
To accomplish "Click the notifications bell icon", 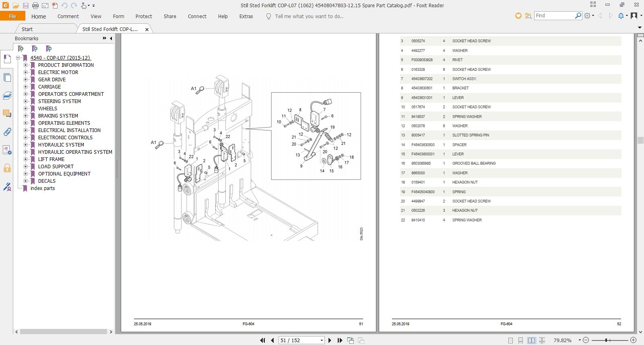I will 621,16.
